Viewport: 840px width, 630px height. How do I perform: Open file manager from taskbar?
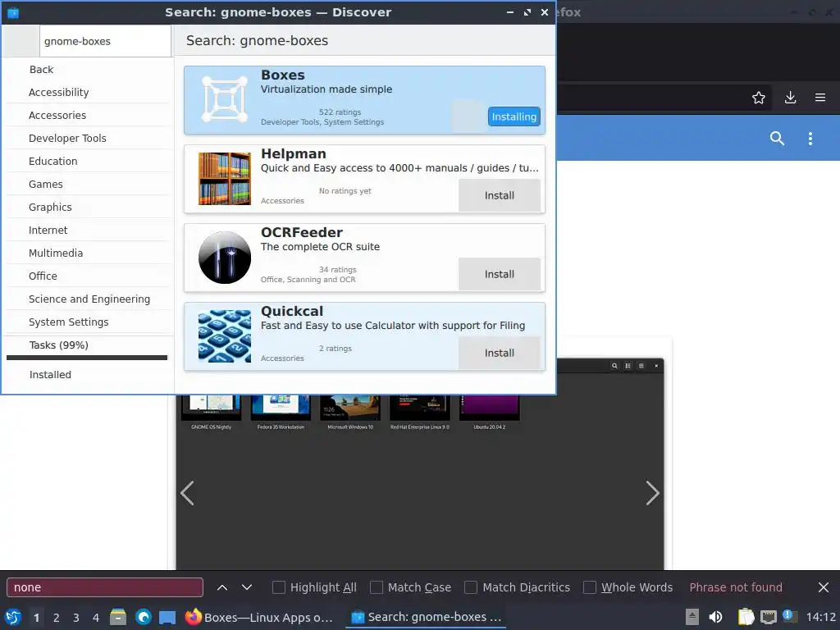[118, 617]
